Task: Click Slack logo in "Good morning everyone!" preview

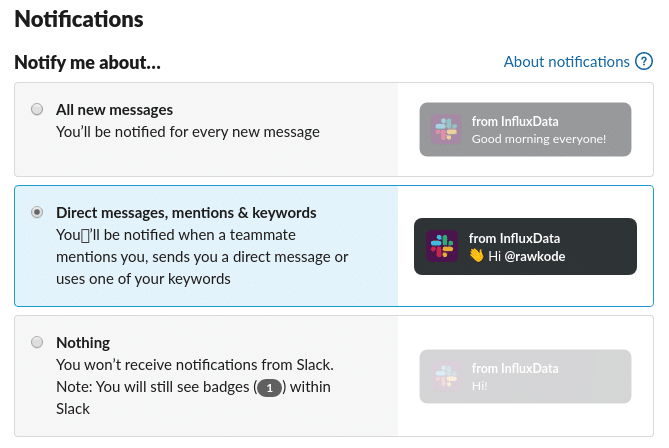Action: tap(446, 130)
